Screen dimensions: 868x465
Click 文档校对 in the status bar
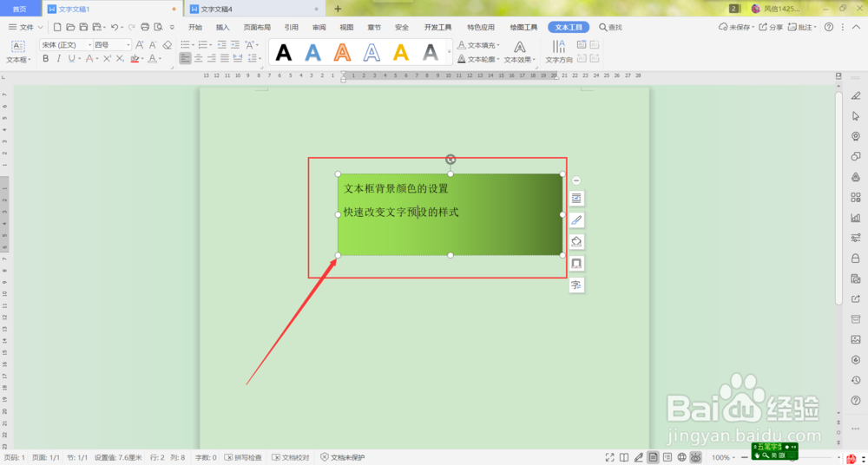tap(291, 458)
